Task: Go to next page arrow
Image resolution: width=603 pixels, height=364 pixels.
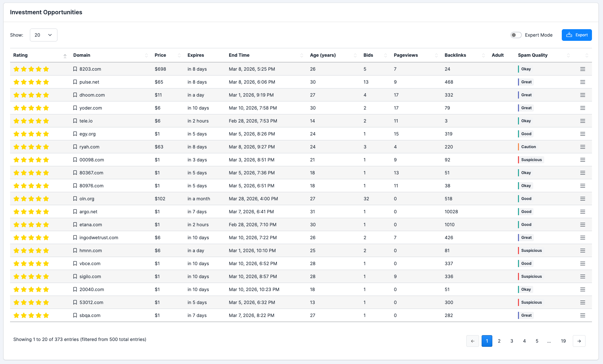Action: click(x=579, y=341)
